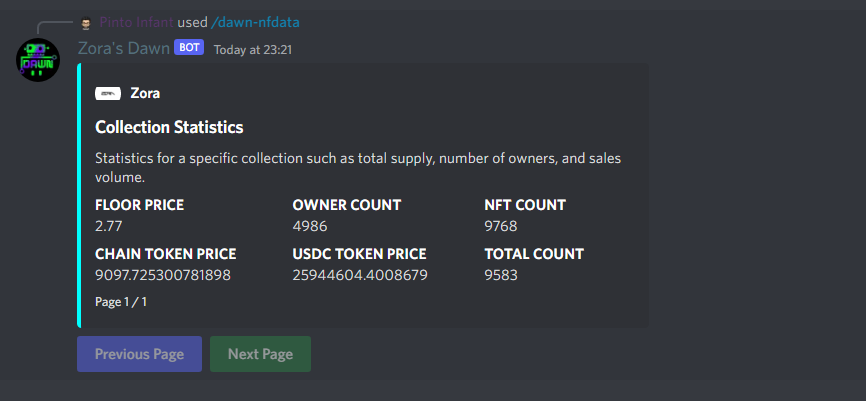
Task: Open Zora's Dawn bot avatar
Action: (x=38, y=61)
